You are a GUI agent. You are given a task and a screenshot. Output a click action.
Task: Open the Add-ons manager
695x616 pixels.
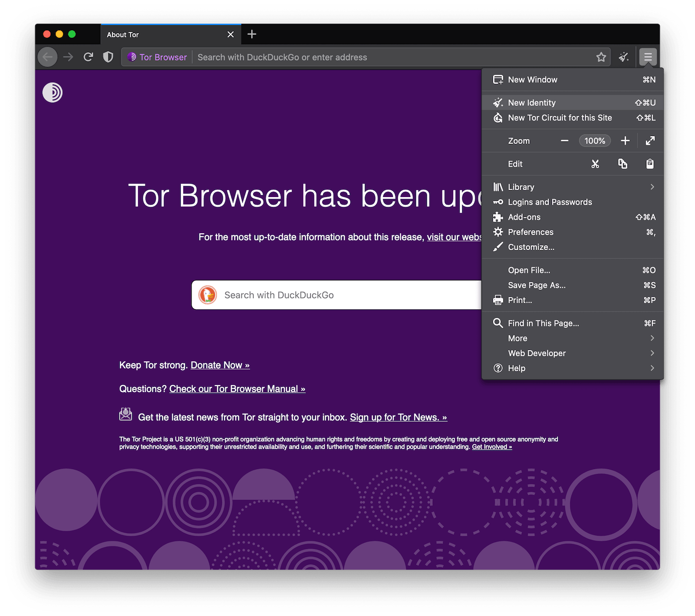pos(573,217)
